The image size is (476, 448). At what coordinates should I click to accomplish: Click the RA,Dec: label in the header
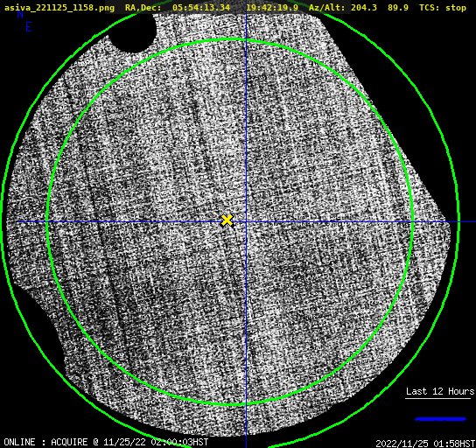143,8
